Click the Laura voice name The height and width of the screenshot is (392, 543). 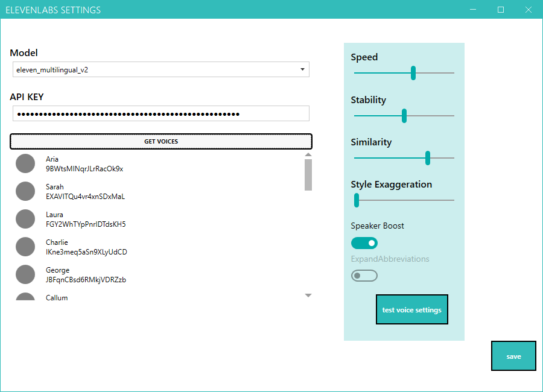54,214
